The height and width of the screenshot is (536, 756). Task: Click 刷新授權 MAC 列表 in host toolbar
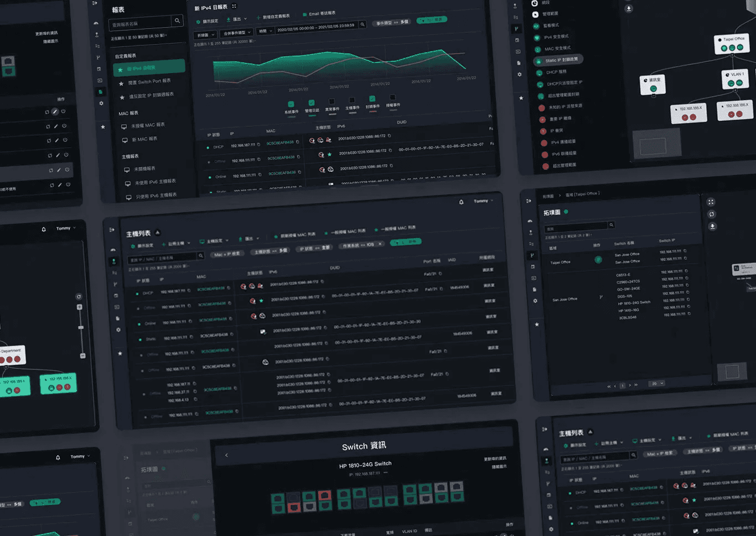coord(294,235)
